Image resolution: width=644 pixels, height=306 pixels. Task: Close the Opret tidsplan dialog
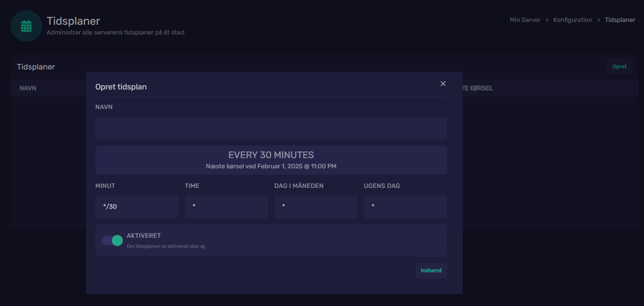(443, 84)
